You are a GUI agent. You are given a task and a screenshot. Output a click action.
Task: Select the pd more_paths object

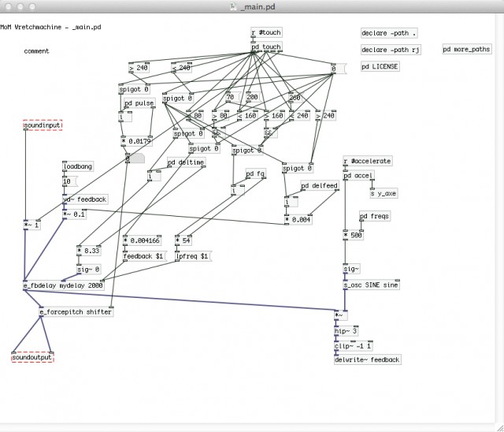468,49
